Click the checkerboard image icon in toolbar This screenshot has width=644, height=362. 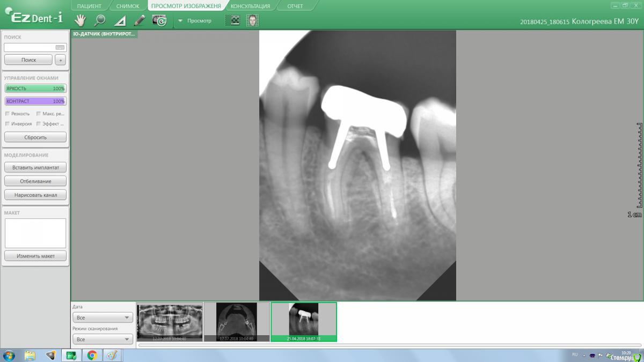[235, 20]
